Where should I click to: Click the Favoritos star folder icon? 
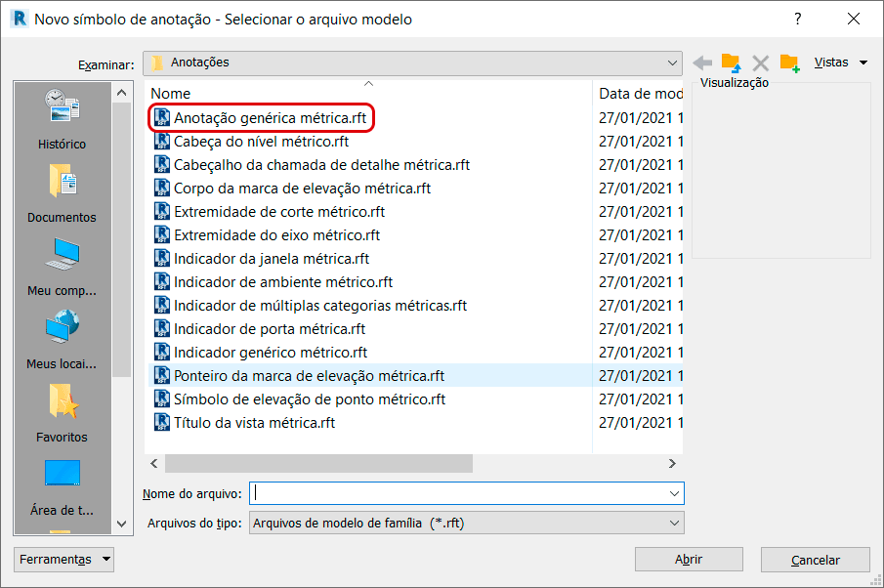62,400
